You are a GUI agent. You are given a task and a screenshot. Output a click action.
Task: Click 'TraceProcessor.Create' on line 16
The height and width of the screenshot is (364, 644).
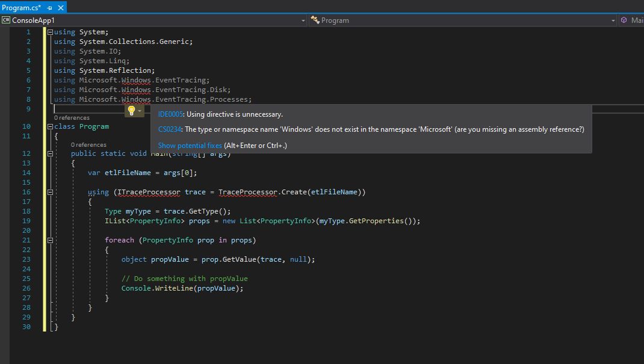[x=262, y=192]
